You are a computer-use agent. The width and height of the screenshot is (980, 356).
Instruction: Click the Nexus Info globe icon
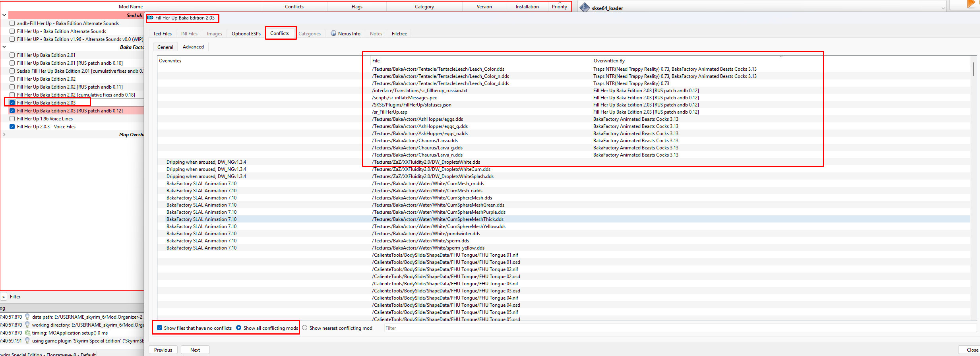(x=333, y=33)
